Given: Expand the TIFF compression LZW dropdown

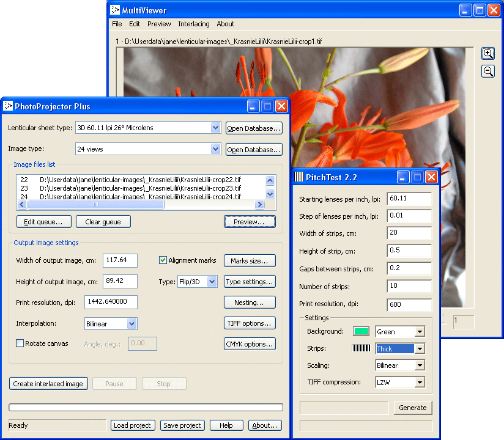Looking at the screenshot, I should click(419, 383).
